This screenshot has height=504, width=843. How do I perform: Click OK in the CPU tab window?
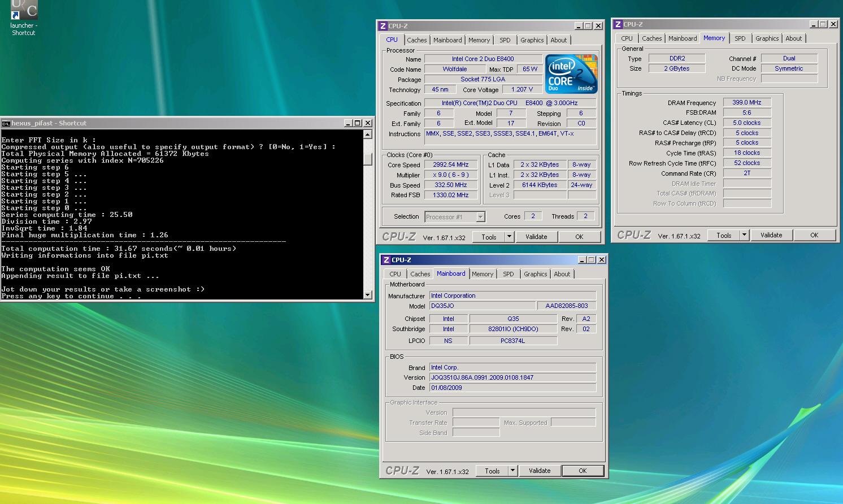point(579,237)
